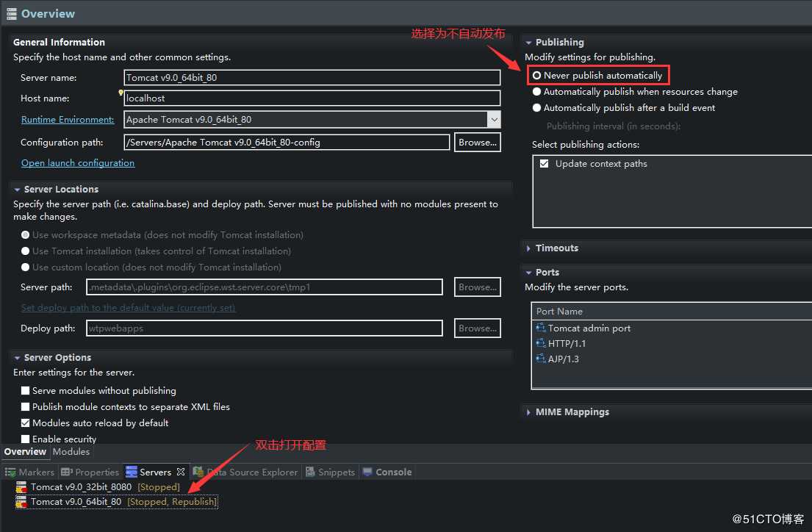Click Open launch configuration link
This screenshot has height=532, width=812.
(x=78, y=163)
